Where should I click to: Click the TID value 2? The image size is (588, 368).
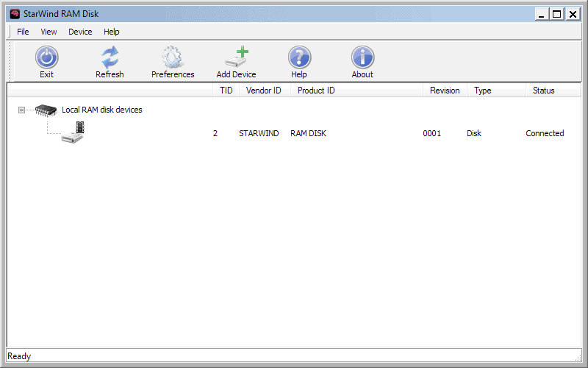[215, 133]
